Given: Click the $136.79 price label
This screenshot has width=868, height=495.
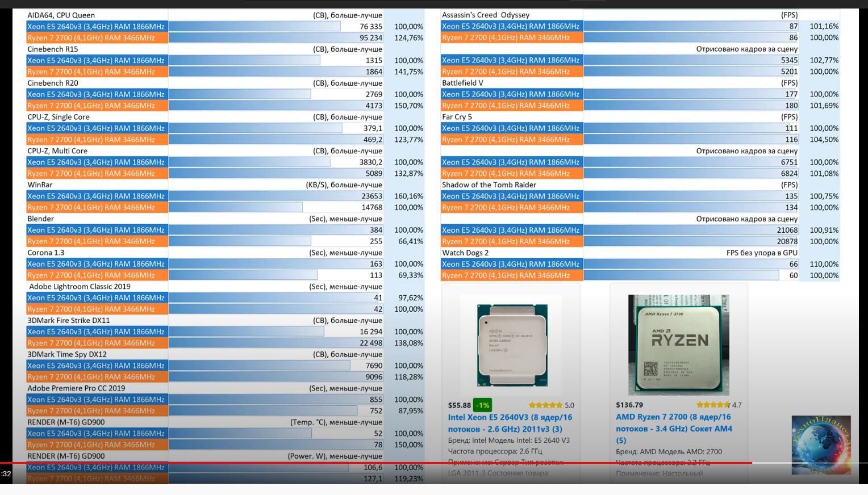Looking at the screenshot, I should [629, 405].
